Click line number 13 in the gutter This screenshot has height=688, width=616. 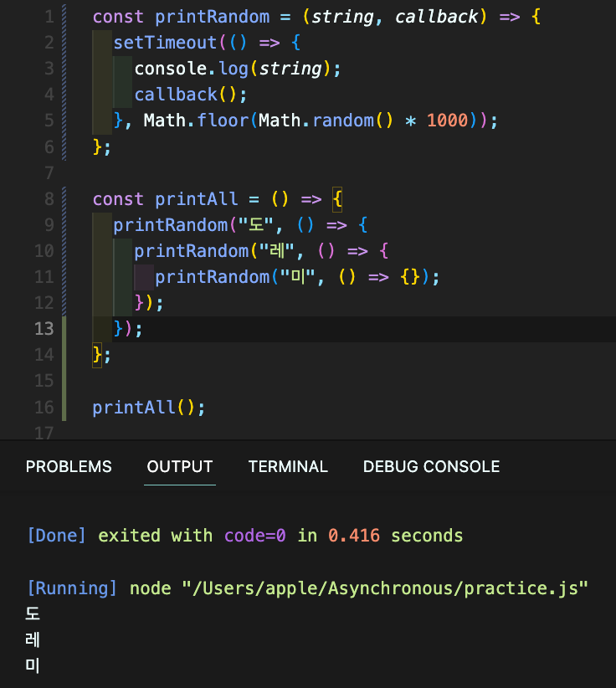click(x=44, y=329)
